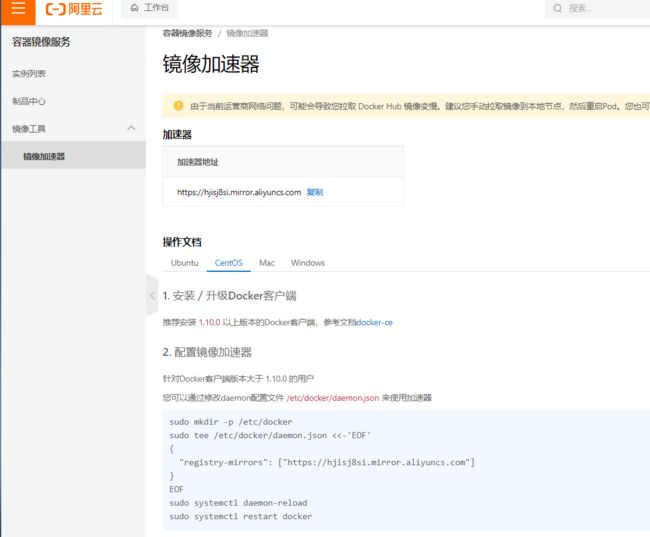Click the search magnifier icon
650x537 pixels.
(x=558, y=8)
